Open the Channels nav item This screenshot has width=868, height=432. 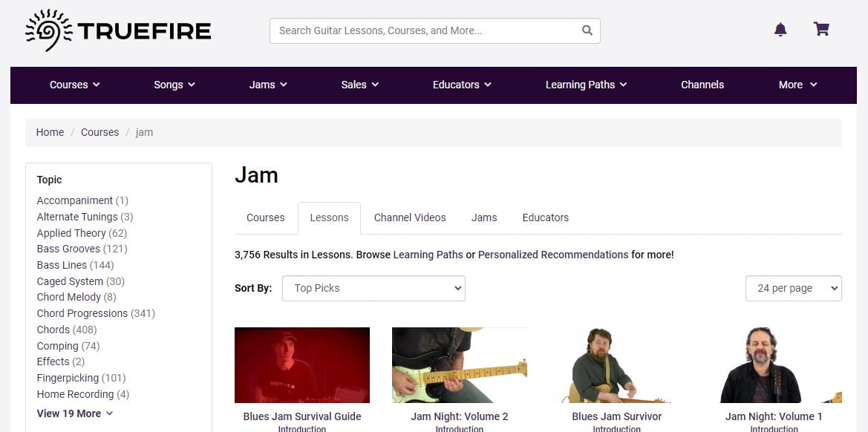tap(702, 85)
